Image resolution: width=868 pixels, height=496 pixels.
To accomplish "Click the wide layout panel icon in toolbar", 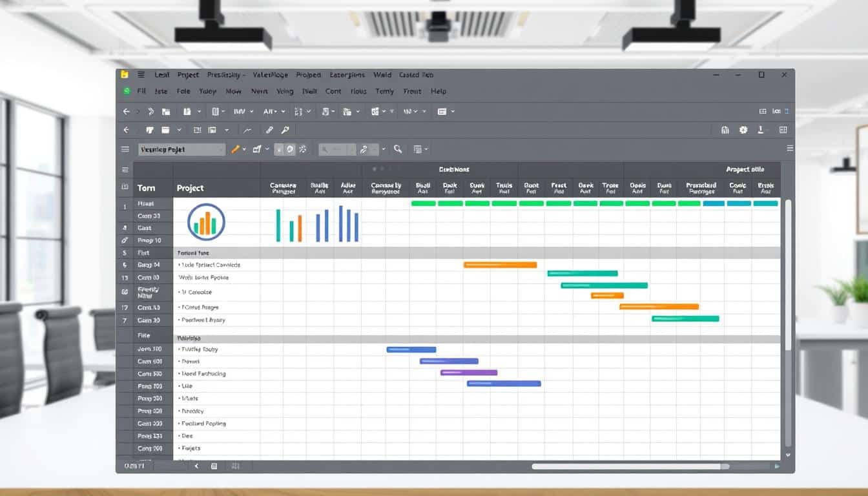I will click(442, 112).
